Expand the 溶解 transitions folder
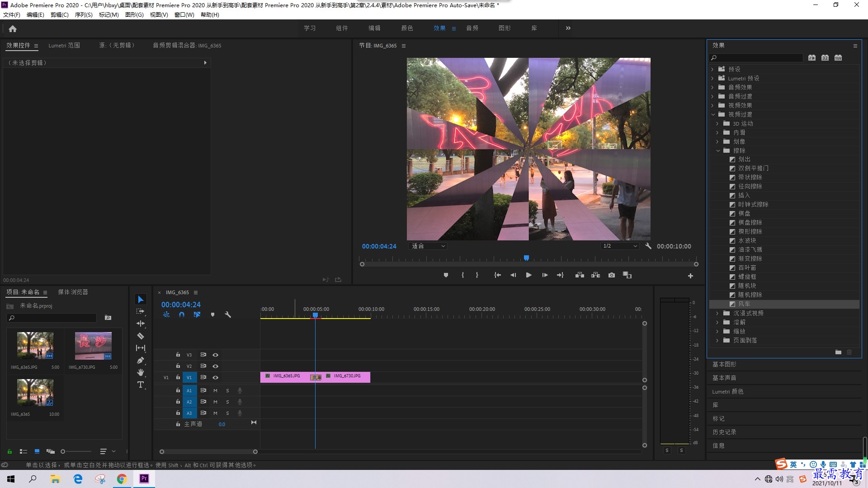868x488 pixels. 717,322
